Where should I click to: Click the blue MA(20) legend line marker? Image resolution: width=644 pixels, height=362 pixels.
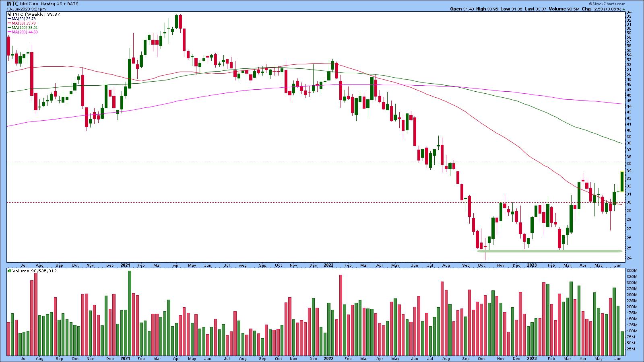tap(9, 19)
